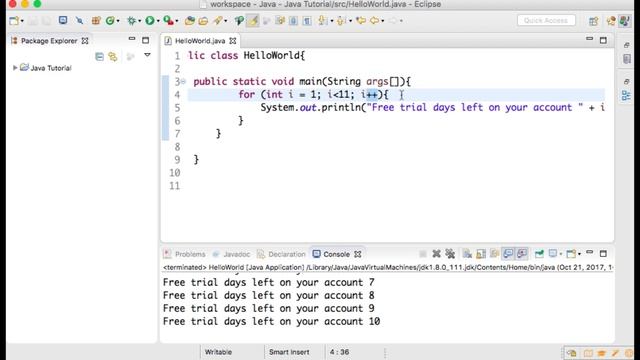The height and width of the screenshot is (360, 640).
Task: Open the Package Explorer View Menu triangle
Action: click(x=147, y=55)
